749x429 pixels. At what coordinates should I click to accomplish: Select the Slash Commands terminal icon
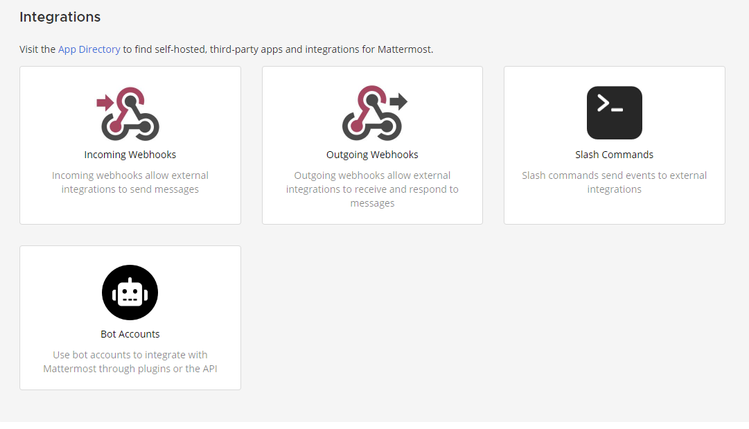(x=614, y=113)
